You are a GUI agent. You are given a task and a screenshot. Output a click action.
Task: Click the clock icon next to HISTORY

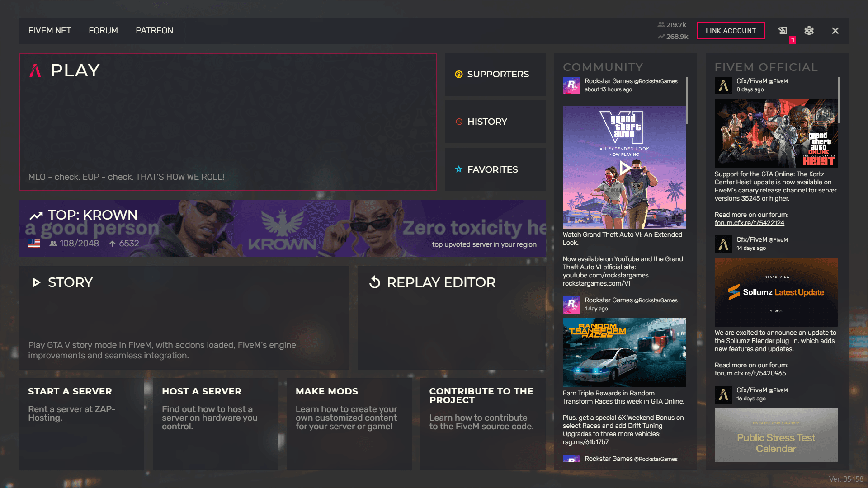(458, 122)
